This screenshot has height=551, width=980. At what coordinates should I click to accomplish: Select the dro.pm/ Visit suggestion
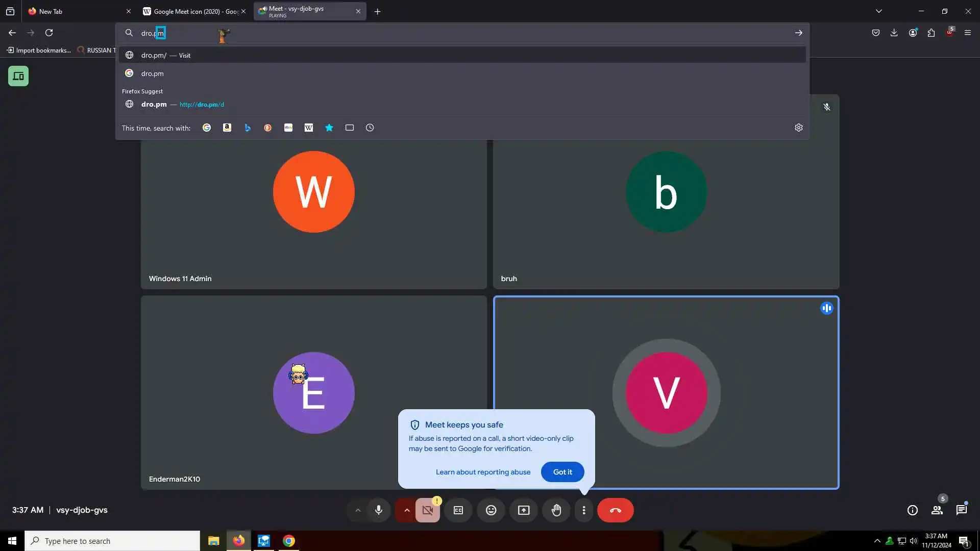click(x=166, y=55)
